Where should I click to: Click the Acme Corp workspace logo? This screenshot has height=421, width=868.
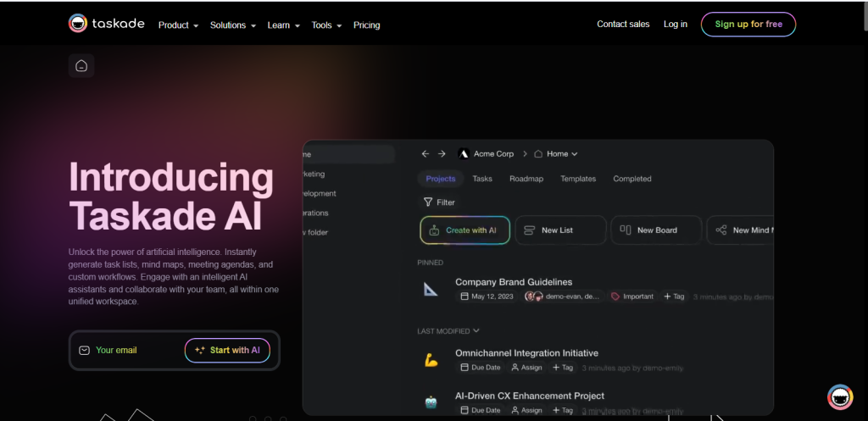coord(464,154)
